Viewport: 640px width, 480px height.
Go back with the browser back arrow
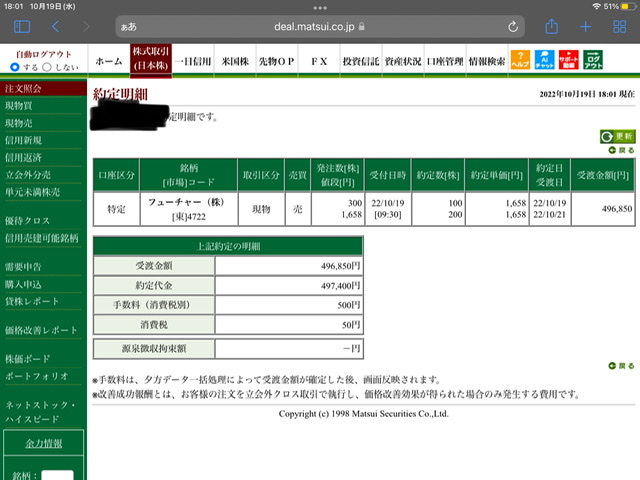[56, 27]
